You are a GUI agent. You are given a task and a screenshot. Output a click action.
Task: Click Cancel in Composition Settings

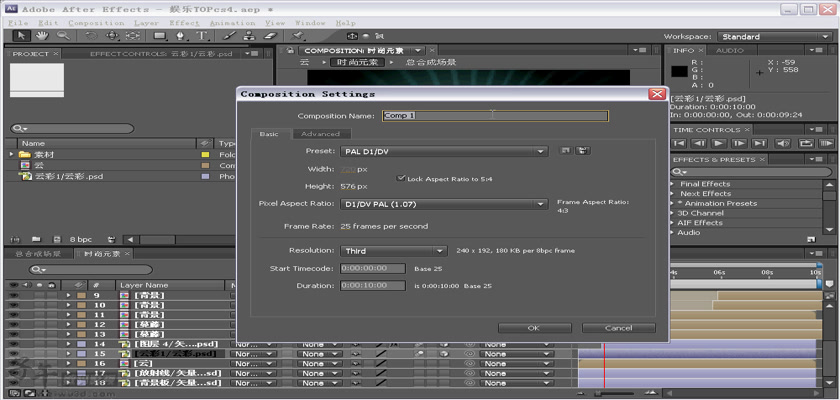click(619, 328)
